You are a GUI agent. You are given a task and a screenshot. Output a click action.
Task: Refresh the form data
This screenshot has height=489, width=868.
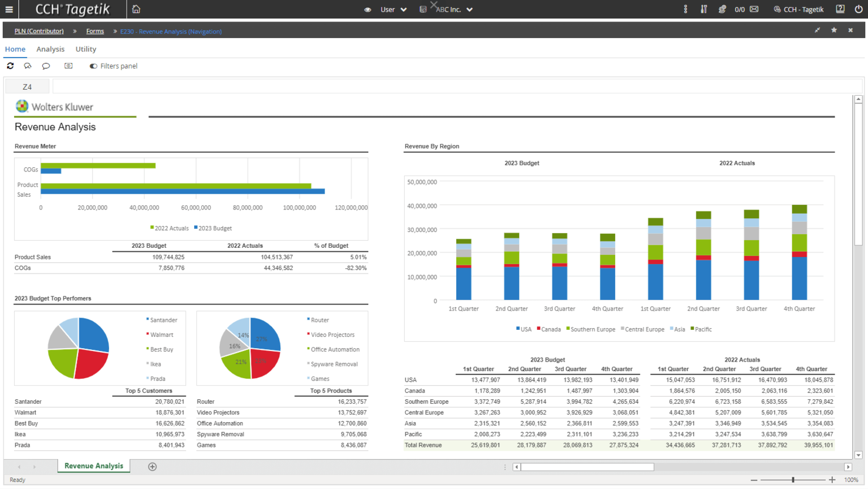[10, 66]
